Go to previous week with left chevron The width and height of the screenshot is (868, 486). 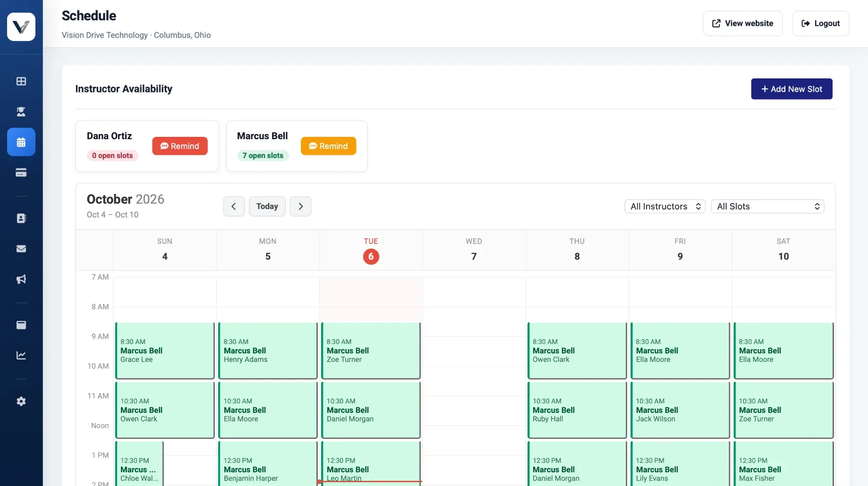(x=234, y=206)
